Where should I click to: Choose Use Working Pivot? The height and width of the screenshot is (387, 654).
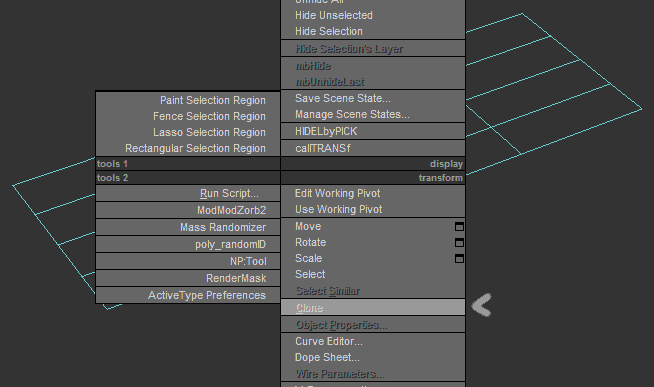[x=373, y=209]
